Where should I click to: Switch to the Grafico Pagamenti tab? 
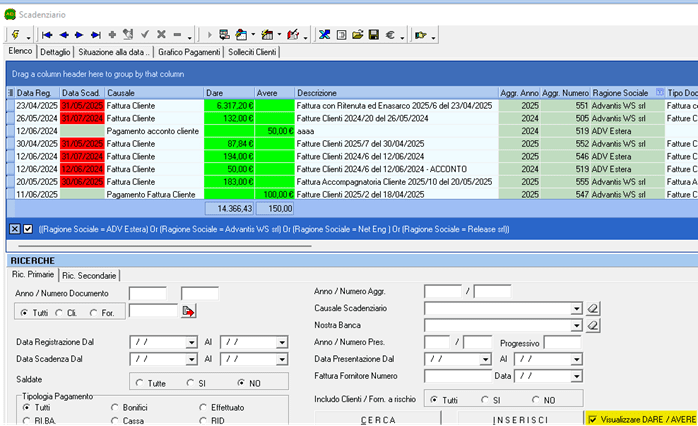click(190, 51)
